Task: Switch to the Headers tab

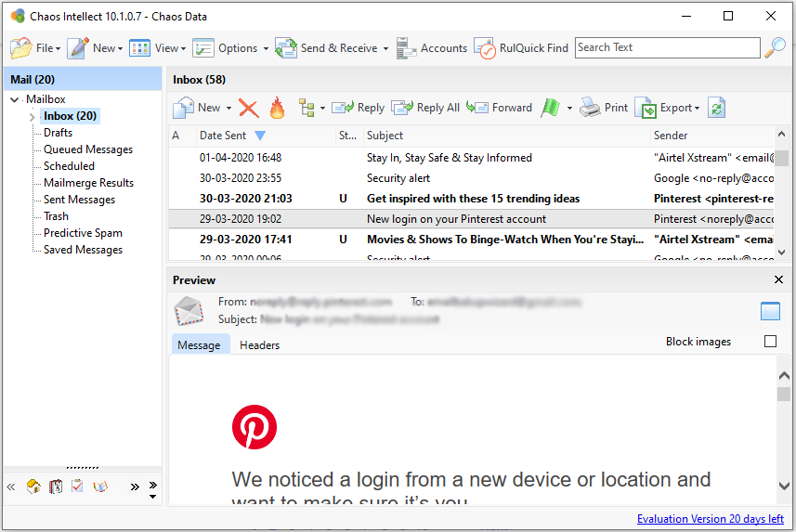Action: click(x=259, y=345)
